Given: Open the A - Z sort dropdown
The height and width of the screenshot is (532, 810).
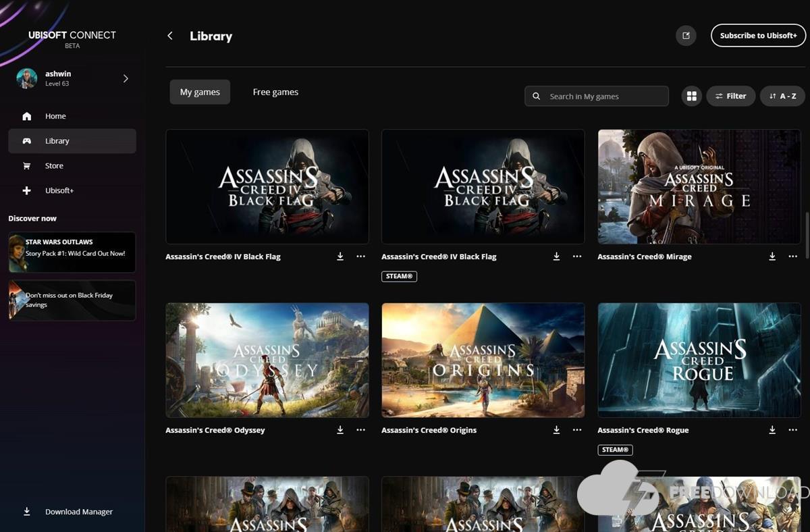Looking at the screenshot, I should tap(782, 97).
